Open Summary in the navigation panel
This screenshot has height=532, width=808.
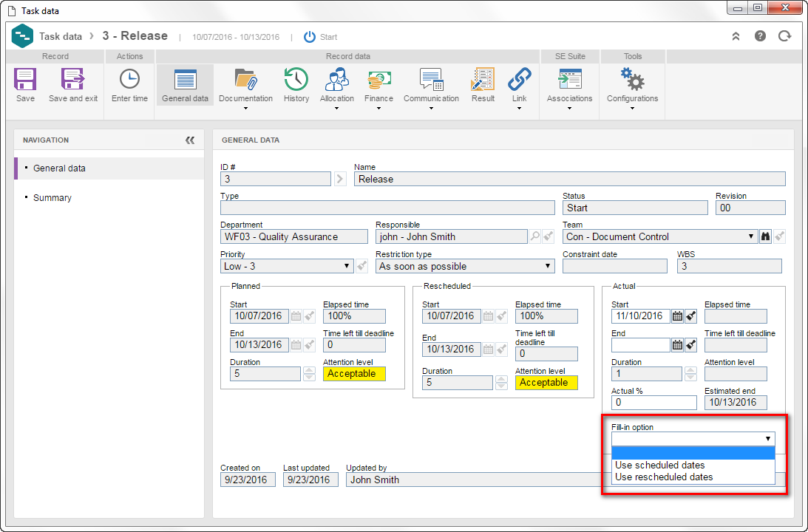(52, 198)
